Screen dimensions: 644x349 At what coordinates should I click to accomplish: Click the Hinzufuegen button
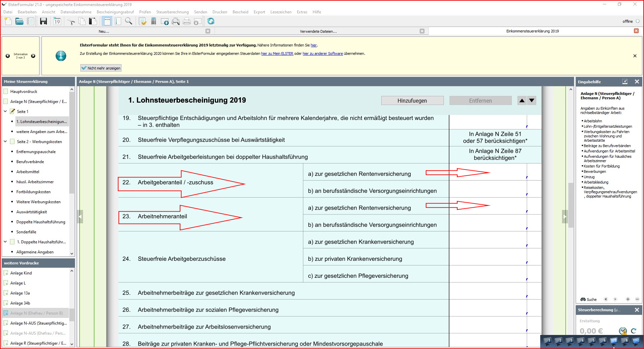click(412, 101)
